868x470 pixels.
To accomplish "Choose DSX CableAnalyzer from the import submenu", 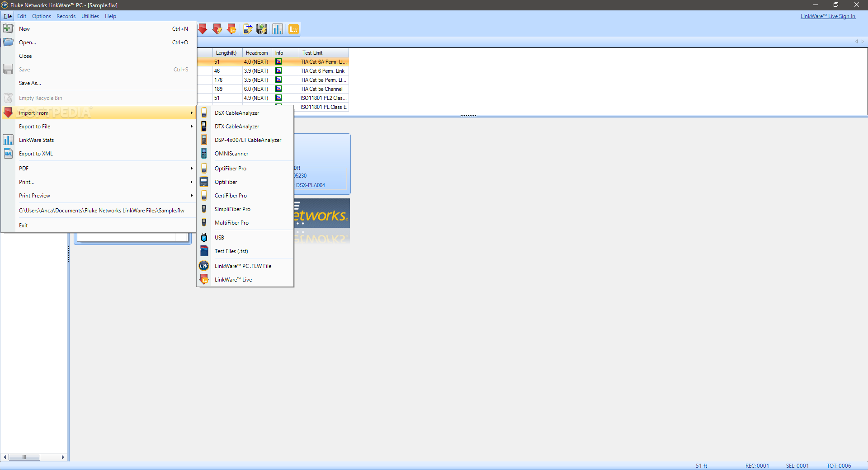I will coord(245,113).
